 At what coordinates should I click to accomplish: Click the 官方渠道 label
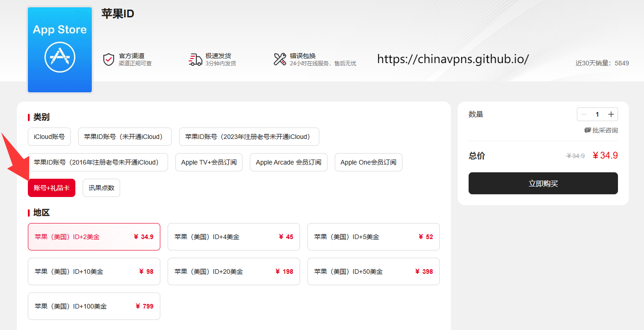click(x=132, y=56)
